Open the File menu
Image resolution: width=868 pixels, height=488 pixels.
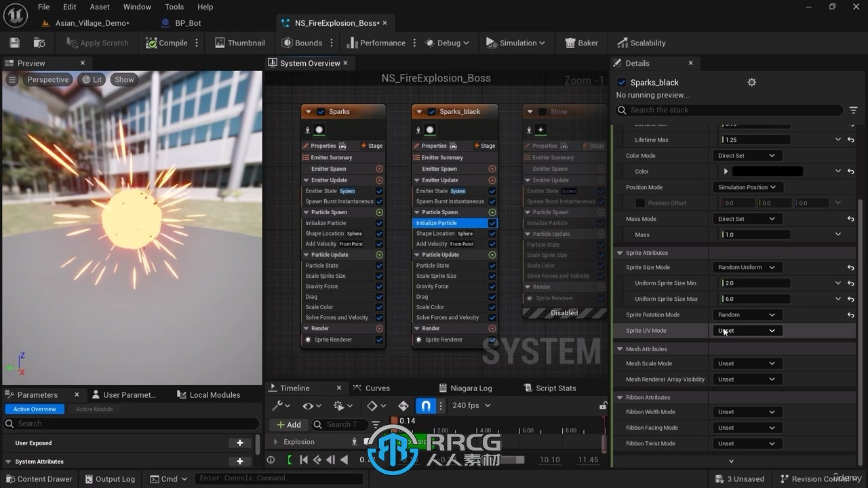coord(43,7)
